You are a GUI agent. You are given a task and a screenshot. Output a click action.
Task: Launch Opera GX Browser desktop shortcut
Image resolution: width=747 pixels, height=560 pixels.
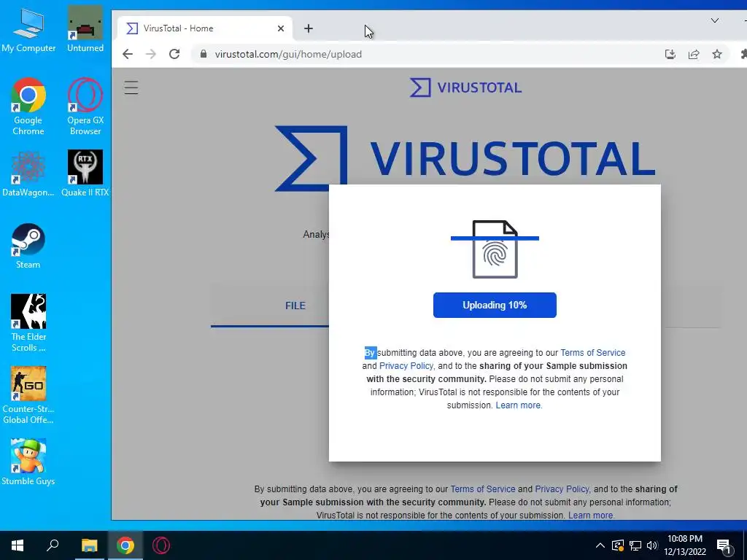click(x=85, y=106)
